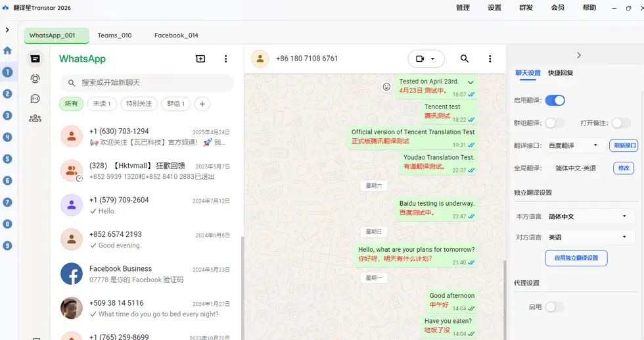Filter chats by 群组 1
Screen dimensions: 644x340
[x=176, y=104]
